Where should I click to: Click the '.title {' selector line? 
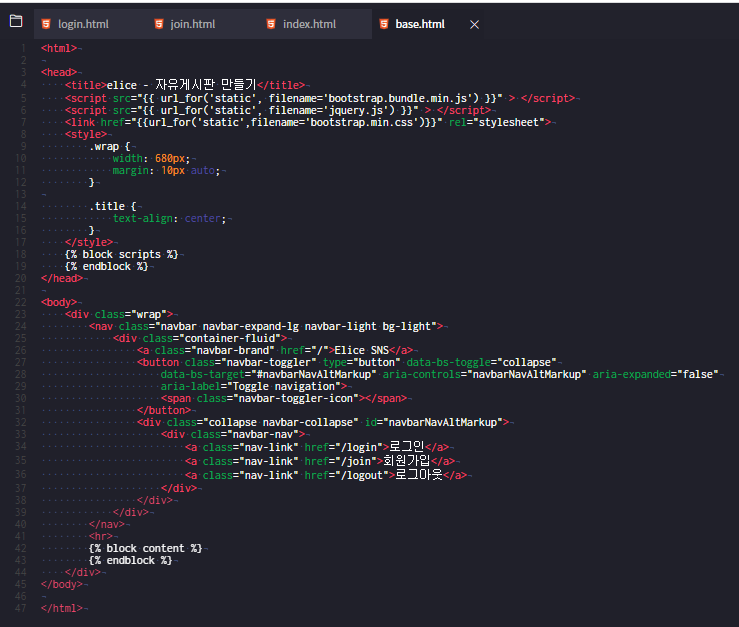[113, 206]
